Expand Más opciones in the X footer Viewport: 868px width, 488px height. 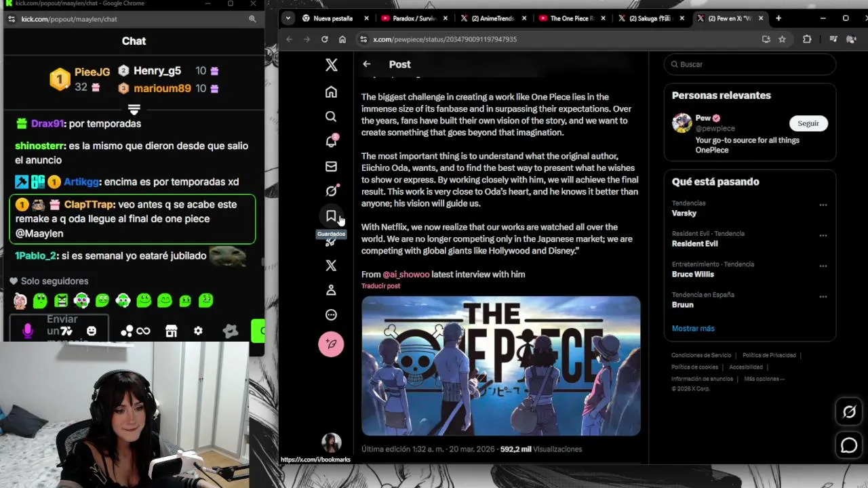764,379
